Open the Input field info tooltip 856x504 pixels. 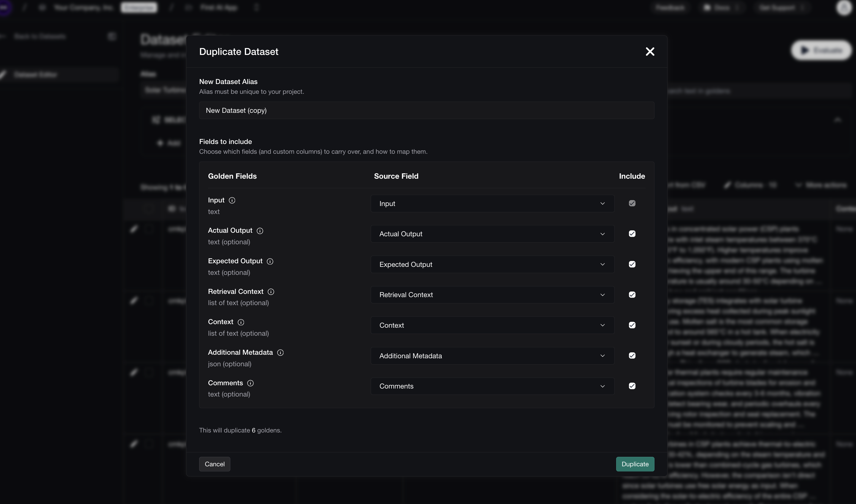(232, 200)
